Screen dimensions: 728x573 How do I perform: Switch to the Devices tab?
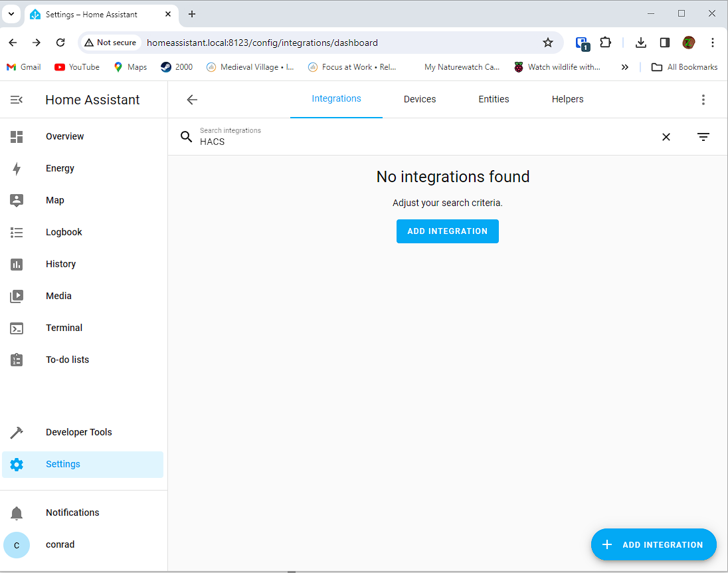(x=419, y=98)
